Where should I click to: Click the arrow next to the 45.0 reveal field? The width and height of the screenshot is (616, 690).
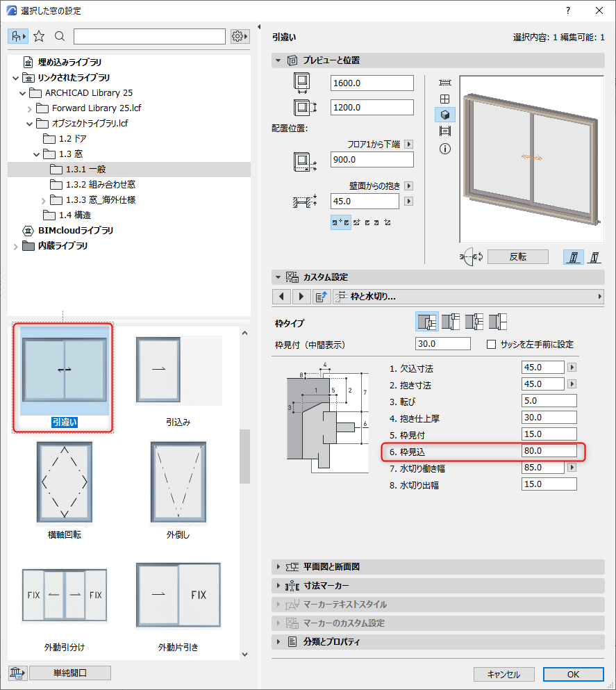click(409, 202)
